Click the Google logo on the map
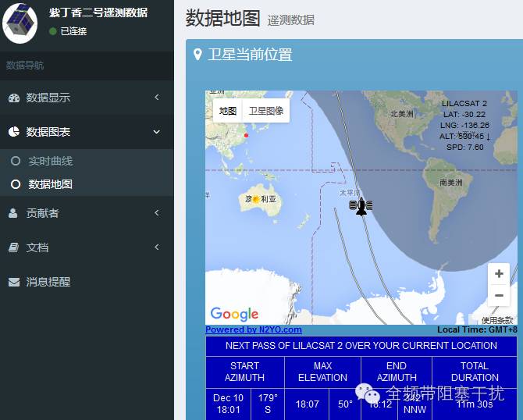The height and width of the screenshot is (420, 523). (x=234, y=315)
